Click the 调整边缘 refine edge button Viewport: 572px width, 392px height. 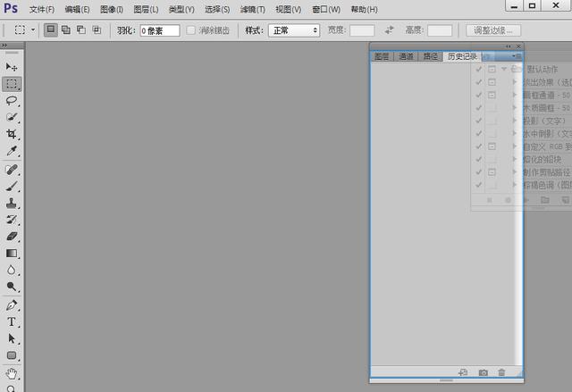[x=493, y=30]
